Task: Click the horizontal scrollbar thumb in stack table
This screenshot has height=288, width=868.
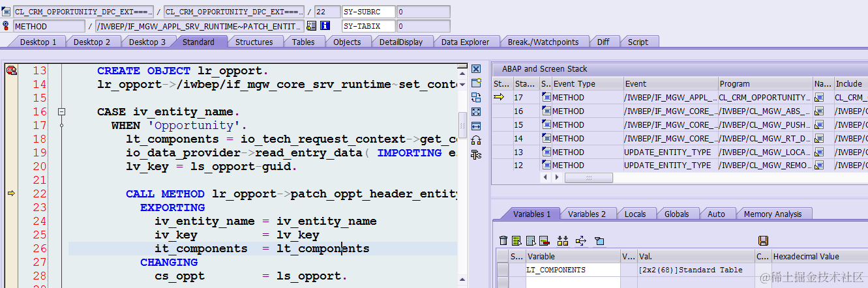Action: [x=590, y=177]
